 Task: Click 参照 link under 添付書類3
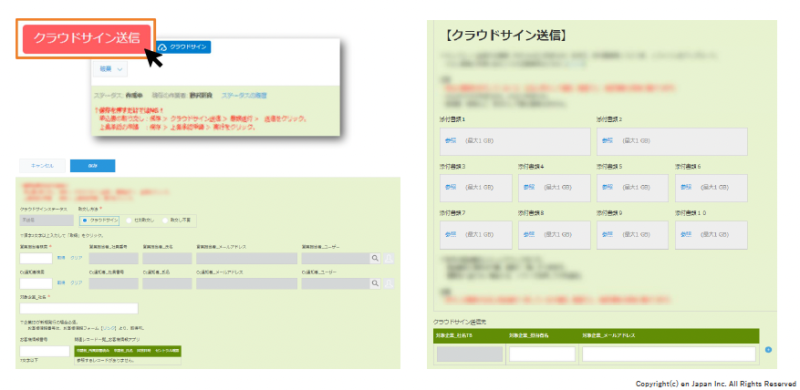[x=451, y=187]
